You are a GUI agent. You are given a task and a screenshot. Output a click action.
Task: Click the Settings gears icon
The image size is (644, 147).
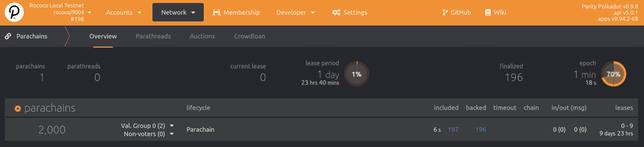pos(336,12)
